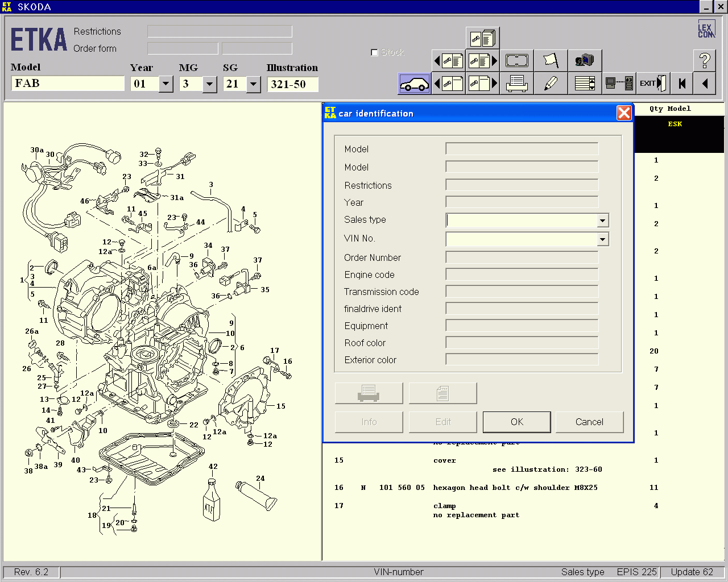
Task: Go to previous illustration page with text
Action: click(x=449, y=61)
